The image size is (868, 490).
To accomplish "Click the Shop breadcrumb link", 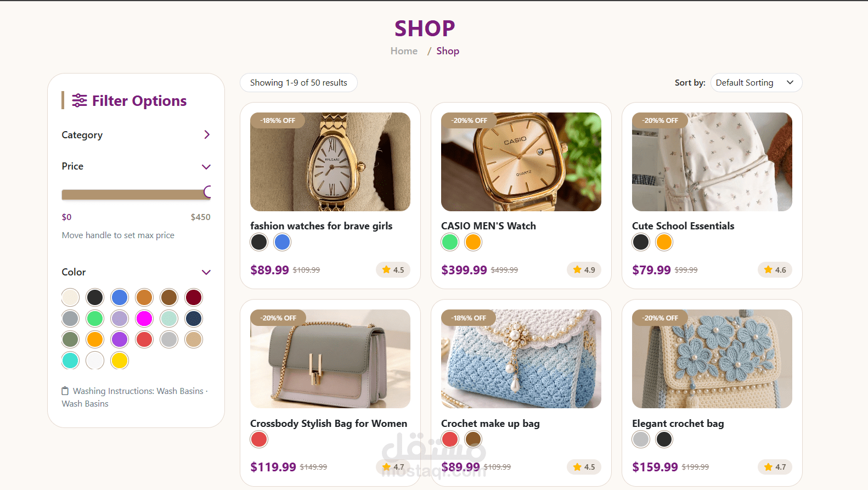I will 448,51.
